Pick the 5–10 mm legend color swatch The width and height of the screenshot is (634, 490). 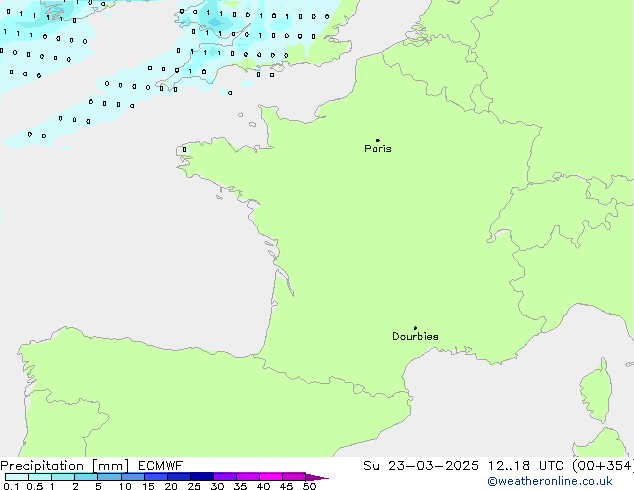pyautogui.click(x=109, y=477)
